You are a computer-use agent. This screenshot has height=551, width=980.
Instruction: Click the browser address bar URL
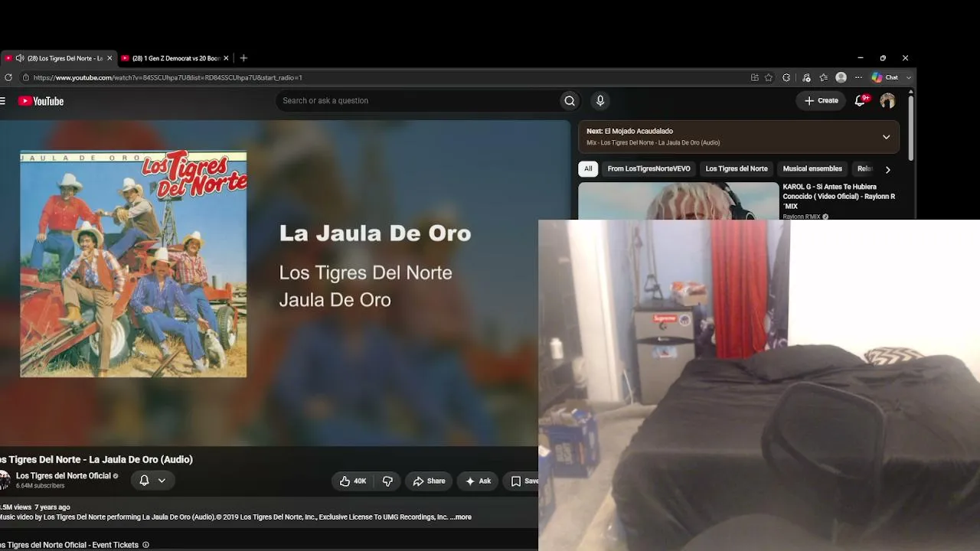point(168,77)
